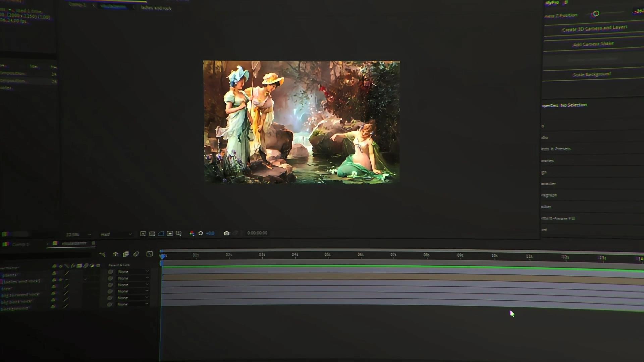The width and height of the screenshot is (644, 362).
Task: Enable frame blending icon in timeline
Action: coord(126,254)
